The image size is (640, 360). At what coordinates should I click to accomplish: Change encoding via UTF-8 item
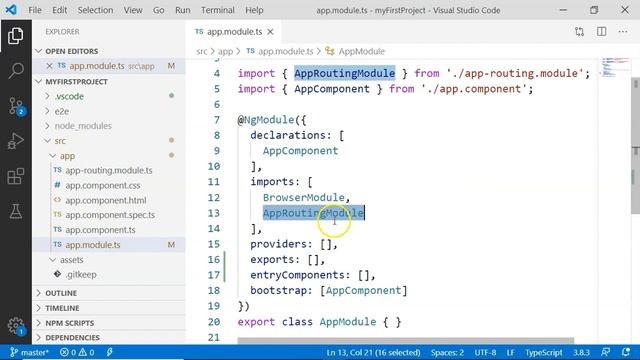coord(485,352)
